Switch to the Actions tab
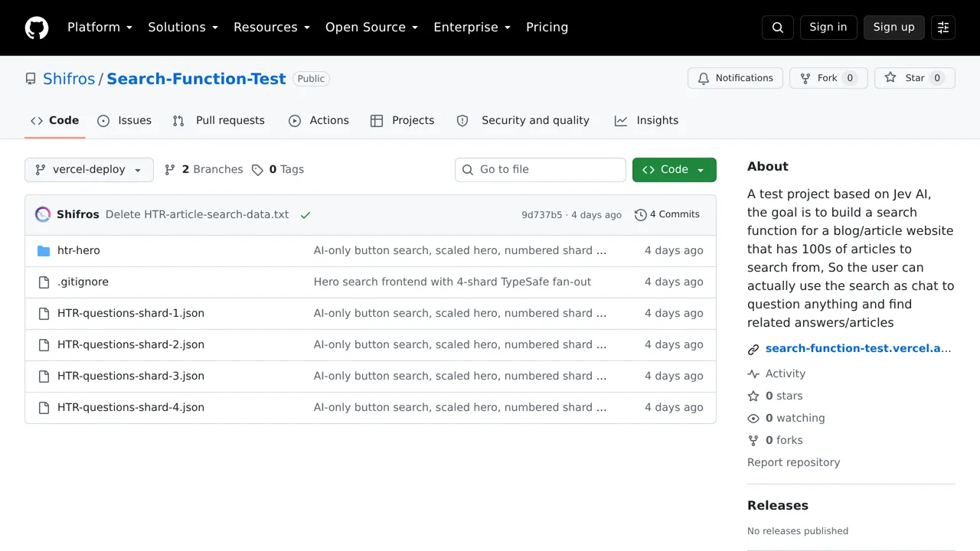The width and height of the screenshot is (980, 551). pos(319,120)
